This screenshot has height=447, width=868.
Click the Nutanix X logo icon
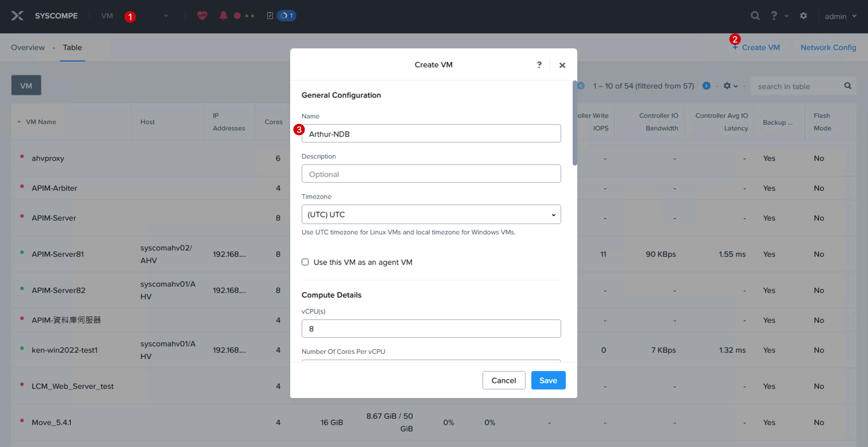[x=17, y=16]
